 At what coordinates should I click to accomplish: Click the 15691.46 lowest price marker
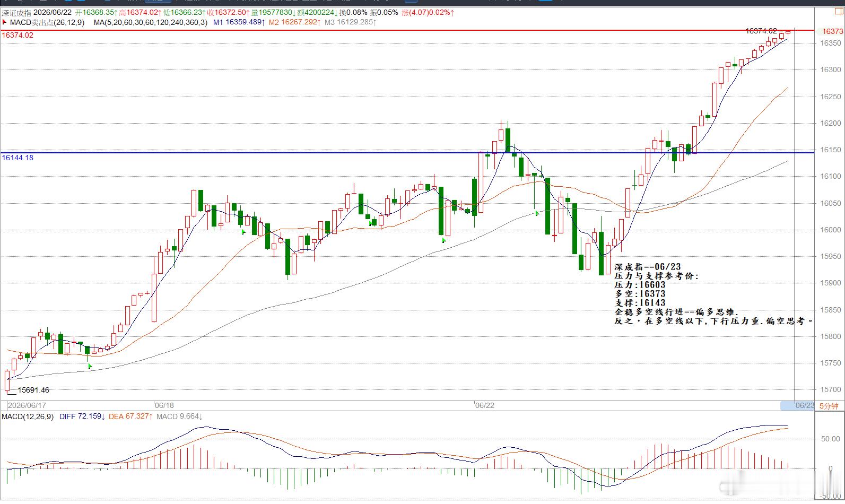pyautogui.click(x=33, y=390)
